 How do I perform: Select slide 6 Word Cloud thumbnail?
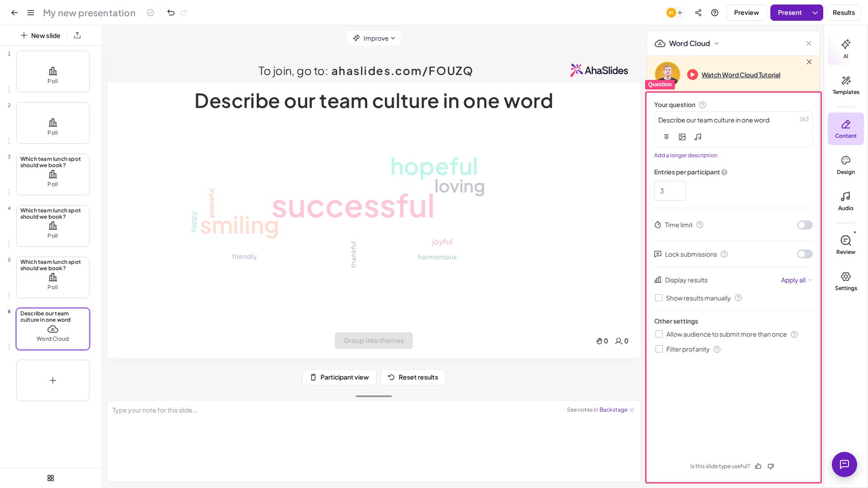53,329
